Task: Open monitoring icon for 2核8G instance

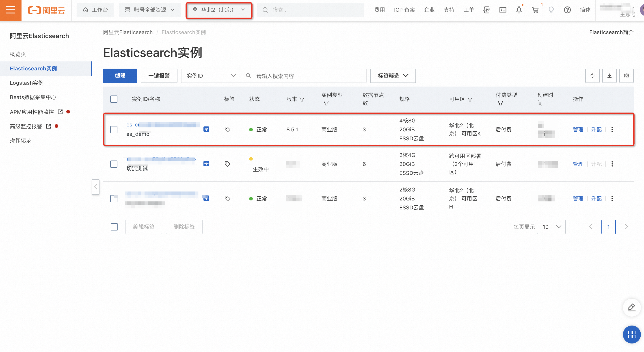Action: pyautogui.click(x=206, y=198)
